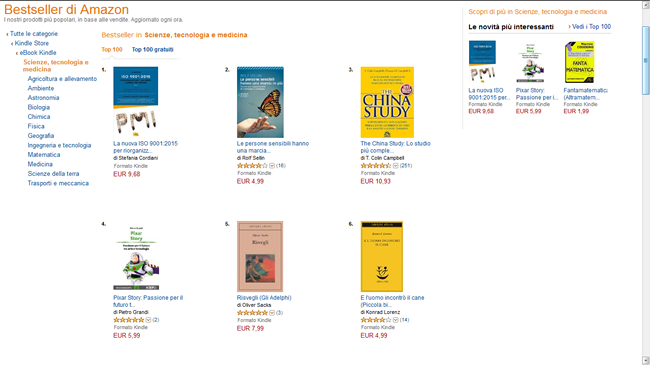
Task: Expand rating breakdown arrow for The China Study
Action: 395,165
